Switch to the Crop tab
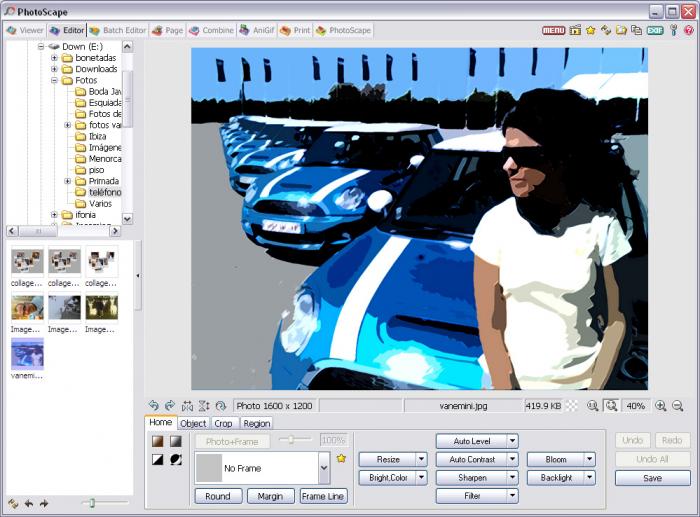This screenshot has height=517, width=700. pos(223,423)
